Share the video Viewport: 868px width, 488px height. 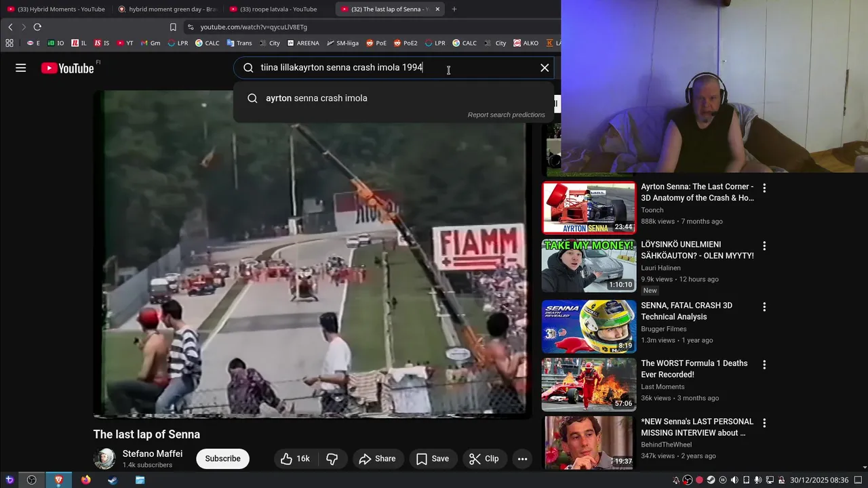(377, 459)
